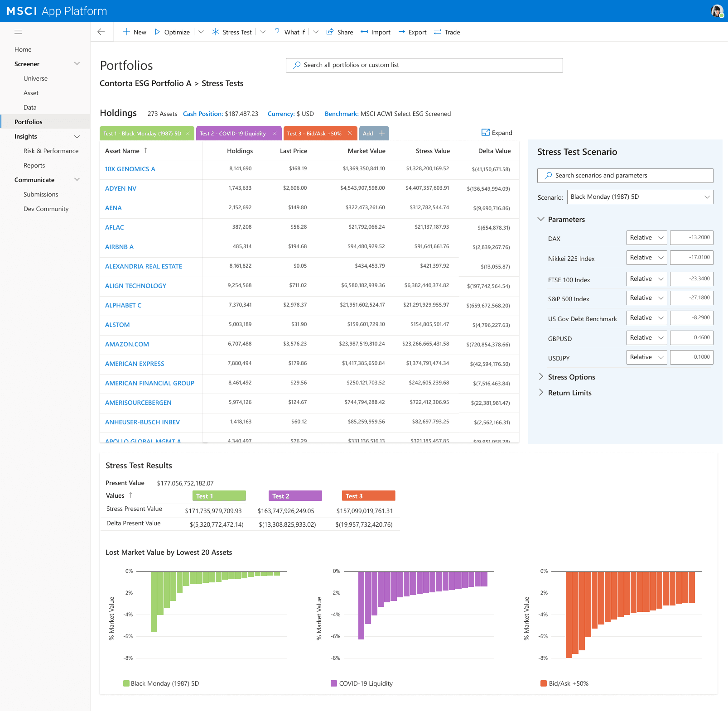
Task: Open Nikkei 225 Index Relative dropdown
Action: click(647, 257)
